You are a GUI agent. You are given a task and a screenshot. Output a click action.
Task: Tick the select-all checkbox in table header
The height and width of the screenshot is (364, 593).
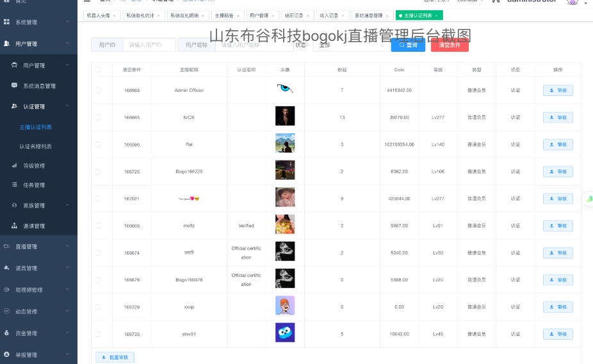click(x=98, y=70)
